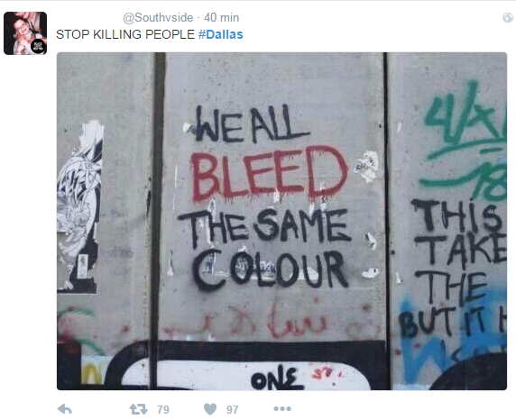Click the green graffiti tag in photo
Screen dimensions: 516x420
(x=465, y=140)
